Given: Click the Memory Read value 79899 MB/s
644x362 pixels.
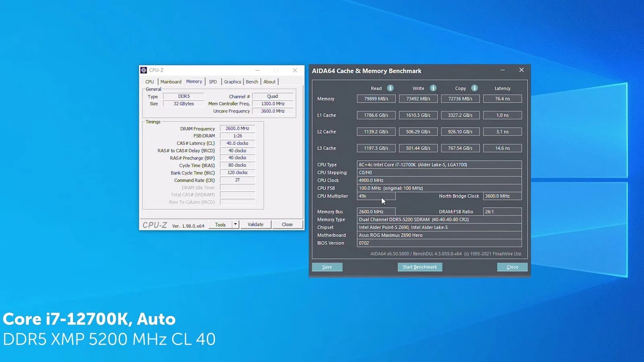Looking at the screenshot, I should [376, 99].
